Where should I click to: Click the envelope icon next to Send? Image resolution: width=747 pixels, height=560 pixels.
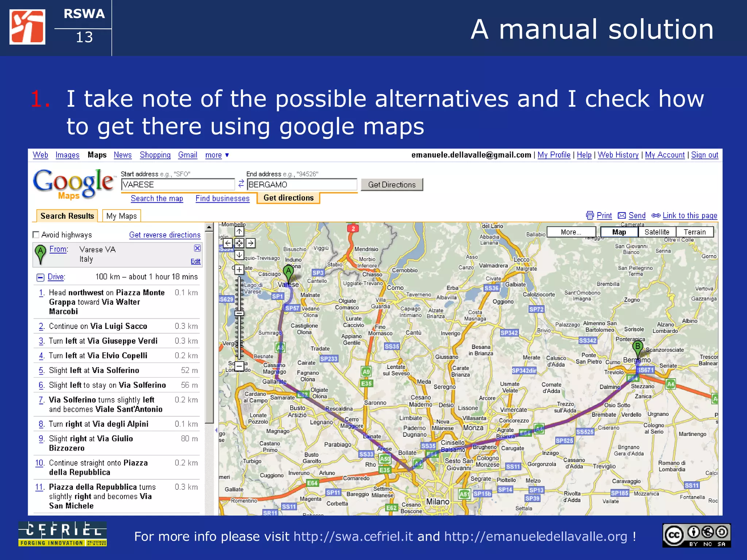[622, 215]
